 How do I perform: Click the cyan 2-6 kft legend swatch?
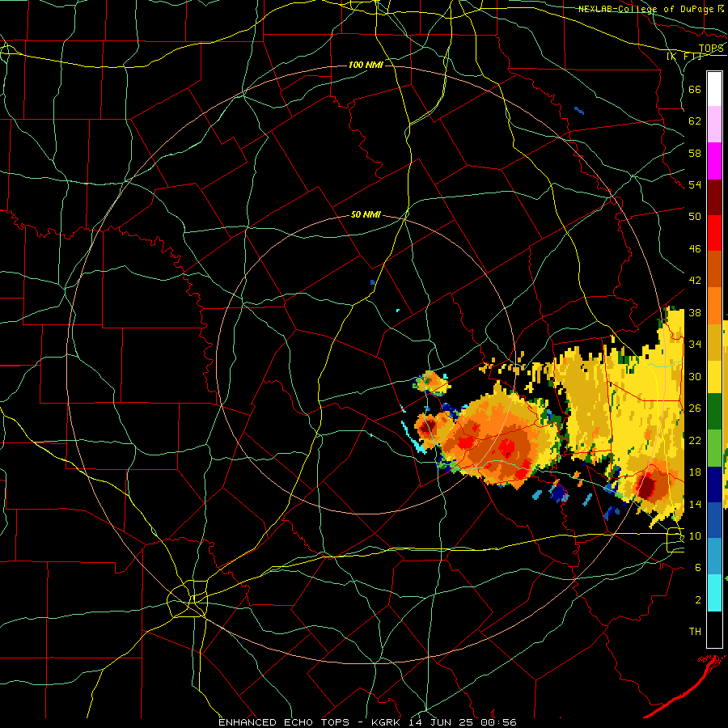[x=714, y=593]
